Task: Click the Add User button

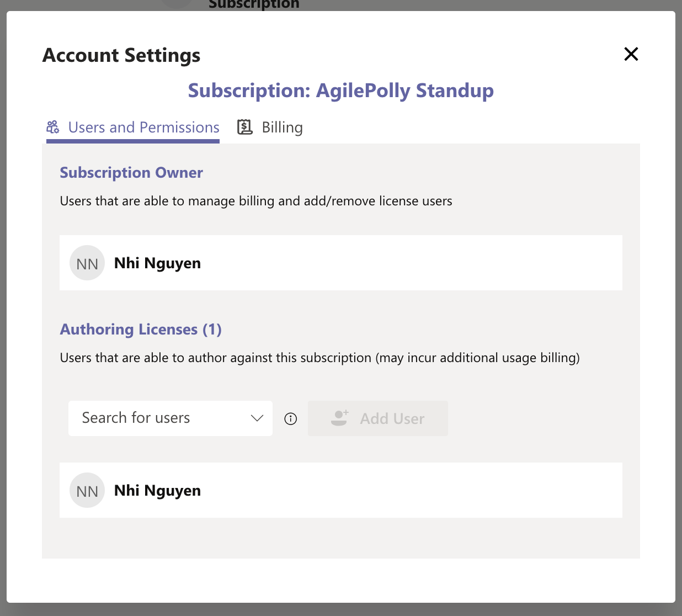Action: [378, 418]
